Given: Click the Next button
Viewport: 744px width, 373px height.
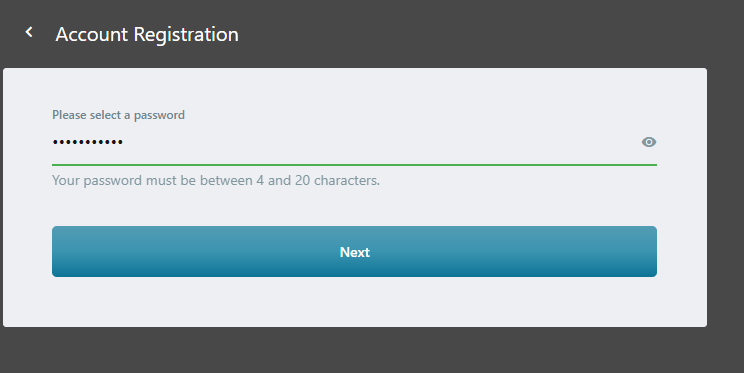Looking at the screenshot, I should 354,252.
